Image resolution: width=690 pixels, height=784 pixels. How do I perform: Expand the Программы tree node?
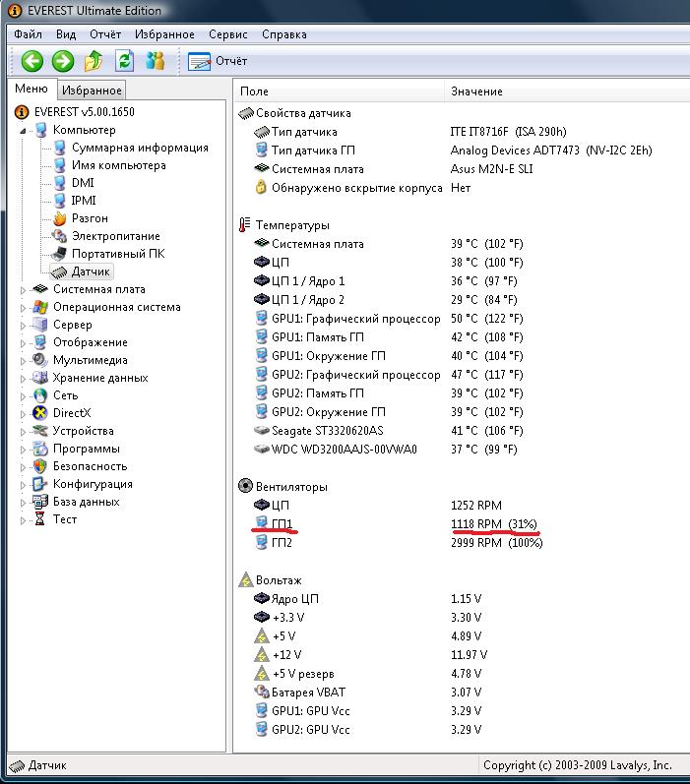pos(23,450)
